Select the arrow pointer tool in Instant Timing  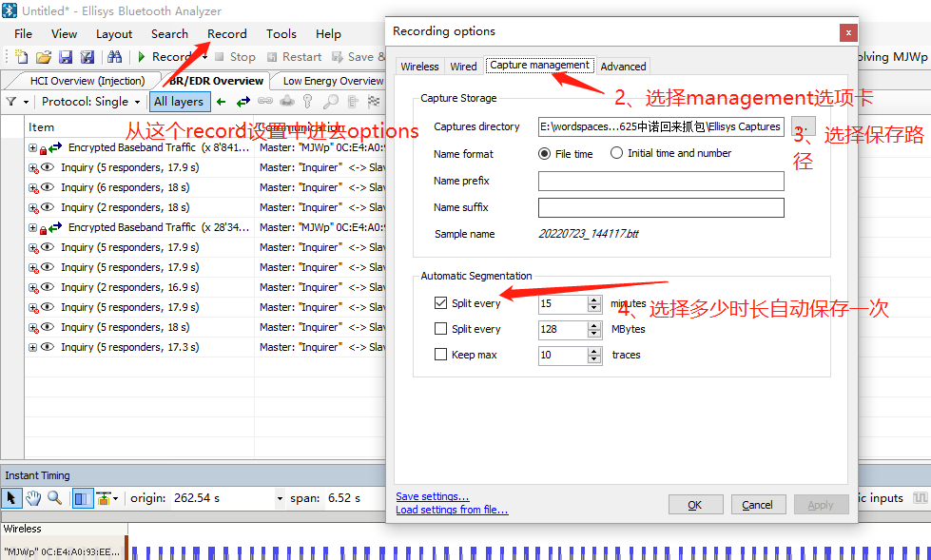[x=11, y=497]
